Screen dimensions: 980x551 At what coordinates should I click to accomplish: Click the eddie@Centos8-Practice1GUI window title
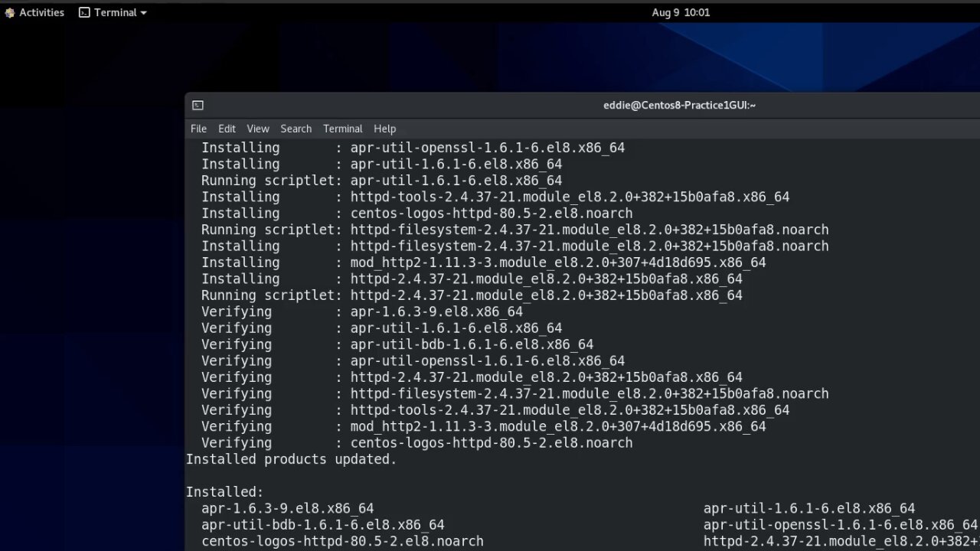pyautogui.click(x=679, y=106)
